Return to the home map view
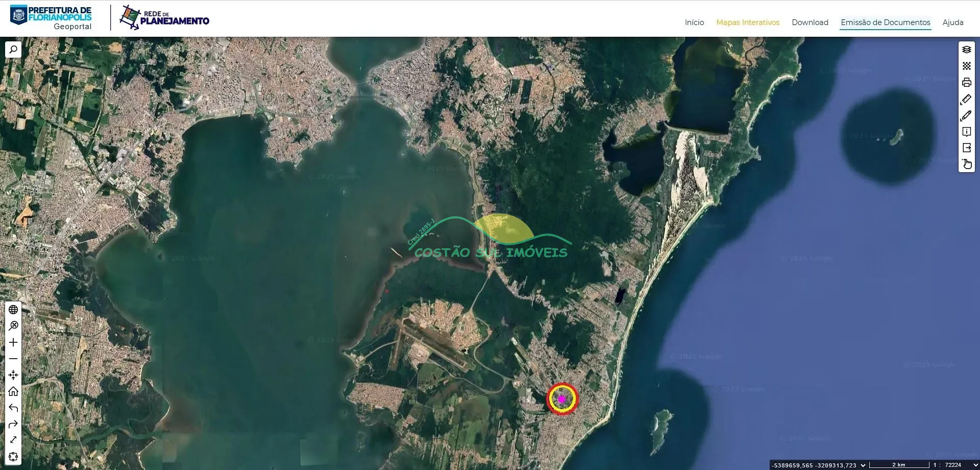The width and height of the screenshot is (980, 470). tap(13, 391)
